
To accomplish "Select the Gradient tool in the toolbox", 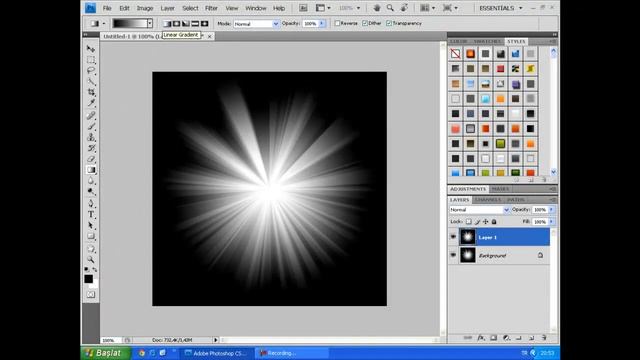I will pyautogui.click(x=91, y=170).
